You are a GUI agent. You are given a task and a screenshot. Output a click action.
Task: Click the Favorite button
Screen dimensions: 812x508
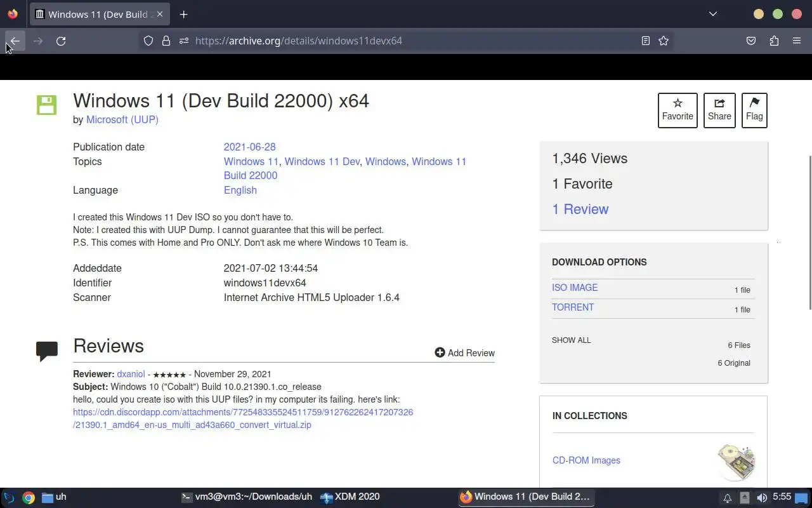pos(678,110)
